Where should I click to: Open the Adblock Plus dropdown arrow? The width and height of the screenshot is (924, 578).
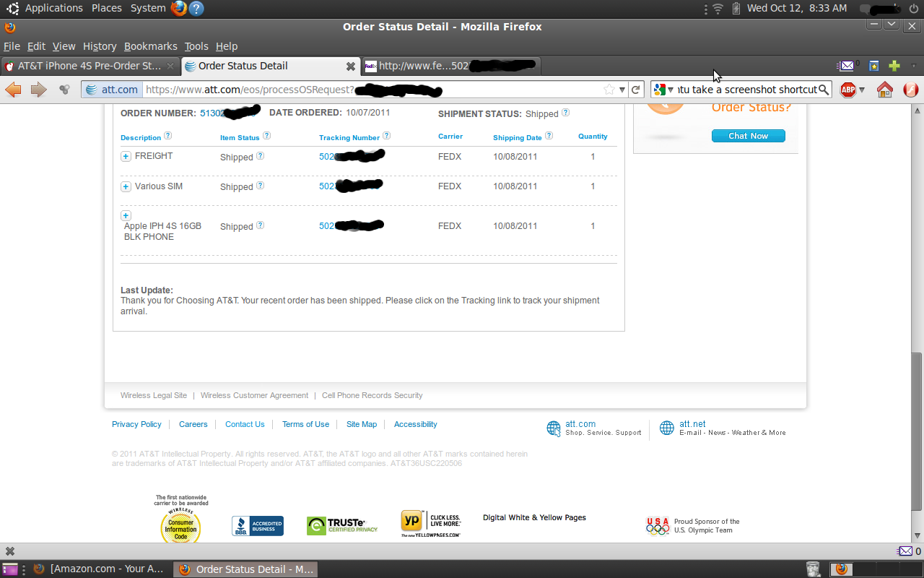[x=862, y=90]
